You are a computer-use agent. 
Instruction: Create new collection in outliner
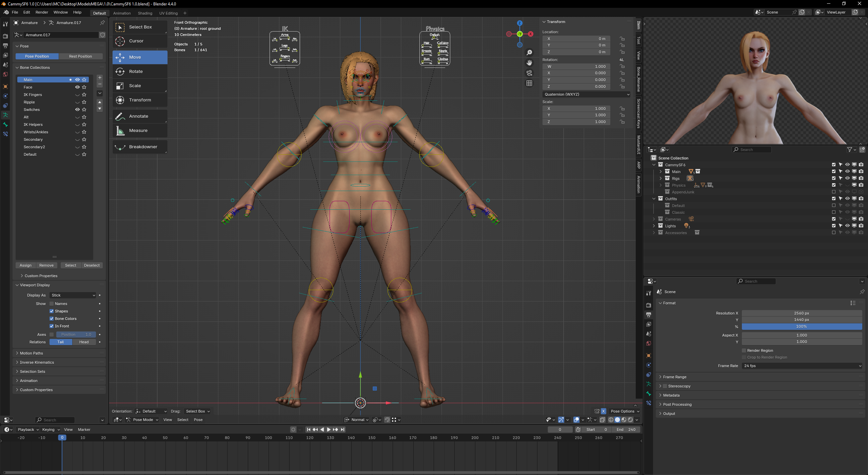862,150
